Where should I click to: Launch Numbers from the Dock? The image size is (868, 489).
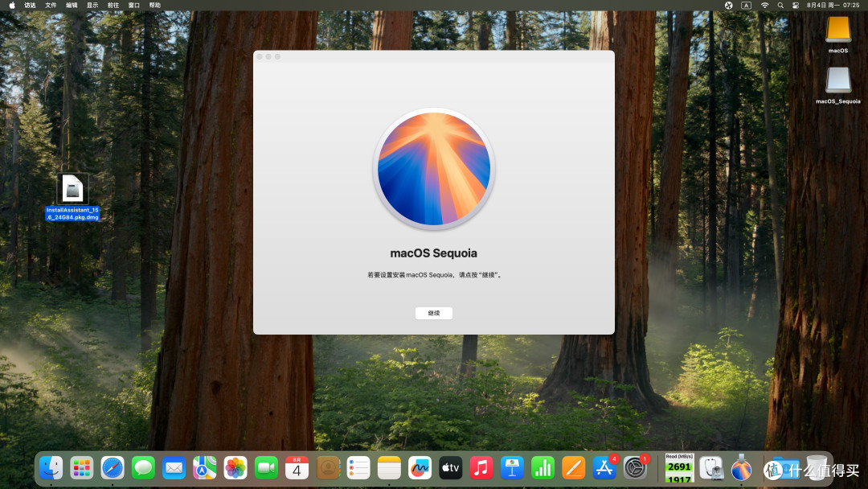coord(542,469)
